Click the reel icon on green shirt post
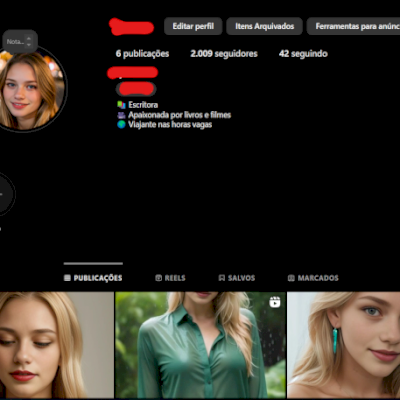 [x=275, y=302]
